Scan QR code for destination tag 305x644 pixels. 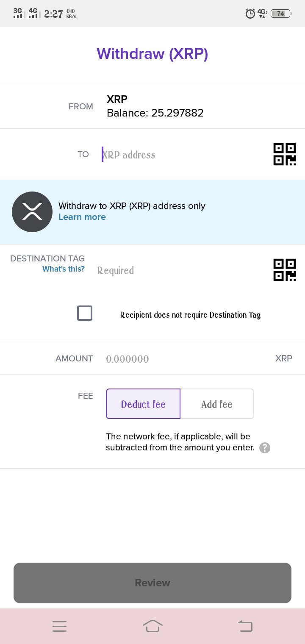coord(285,270)
